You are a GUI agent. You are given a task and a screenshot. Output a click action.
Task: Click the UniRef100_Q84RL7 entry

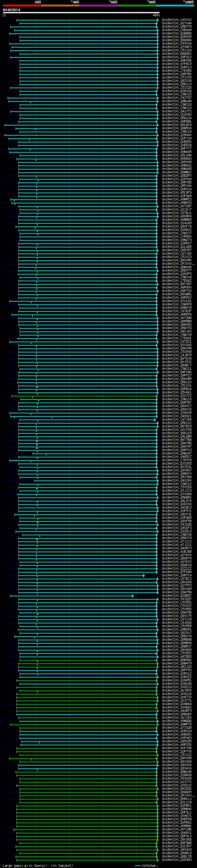click(x=176, y=365)
